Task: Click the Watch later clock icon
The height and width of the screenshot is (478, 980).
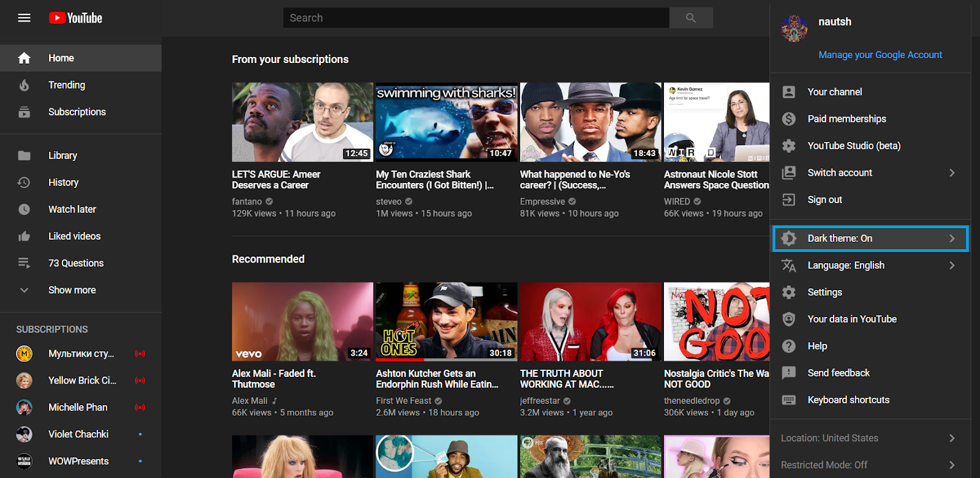Action: pyautogui.click(x=24, y=209)
